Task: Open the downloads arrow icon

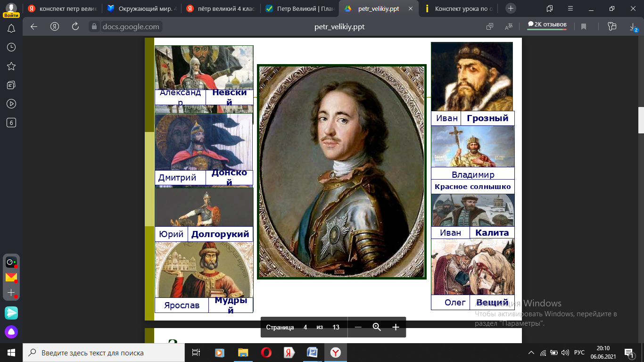Action: pyautogui.click(x=633, y=27)
